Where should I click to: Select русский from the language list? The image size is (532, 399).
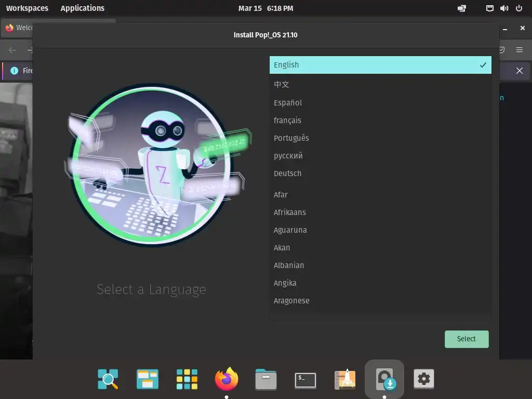pos(380,156)
